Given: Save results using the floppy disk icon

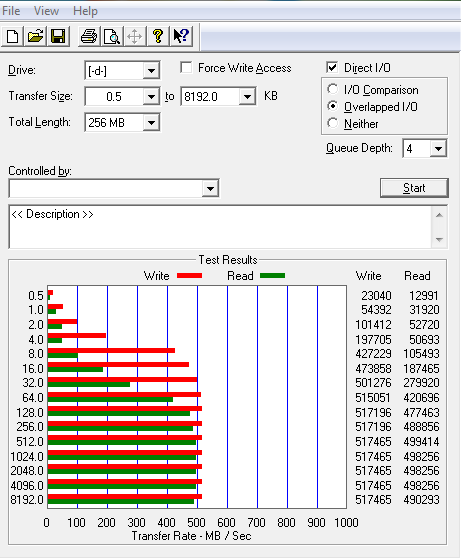Looking at the screenshot, I should coord(58,36).
